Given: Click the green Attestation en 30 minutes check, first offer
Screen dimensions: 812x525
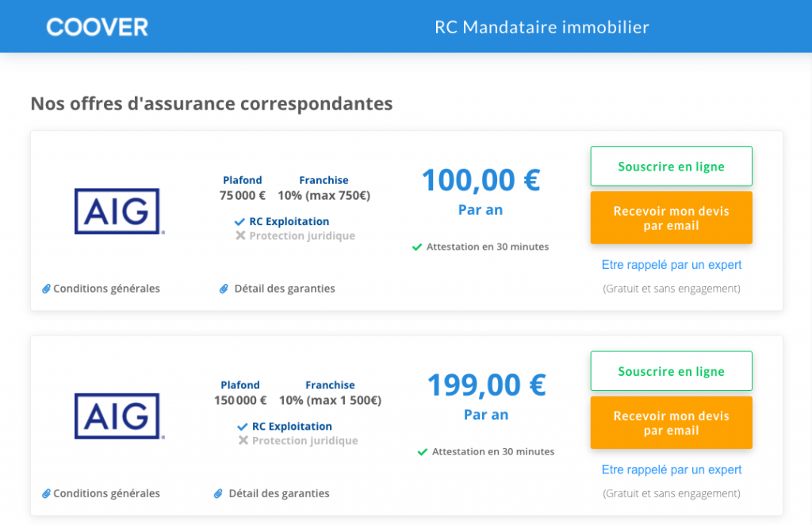Looking at the screenshot, I should (x=417, y=247).
